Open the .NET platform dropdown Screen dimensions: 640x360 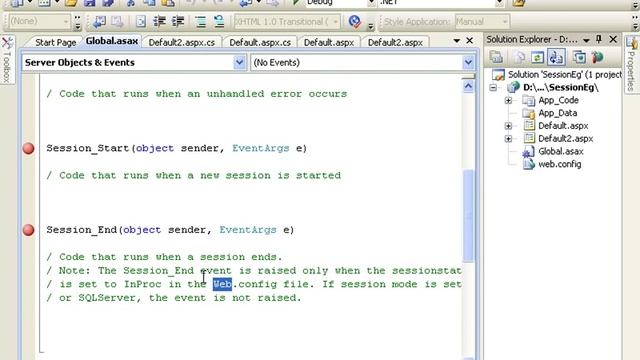click(x=499, y=3)
